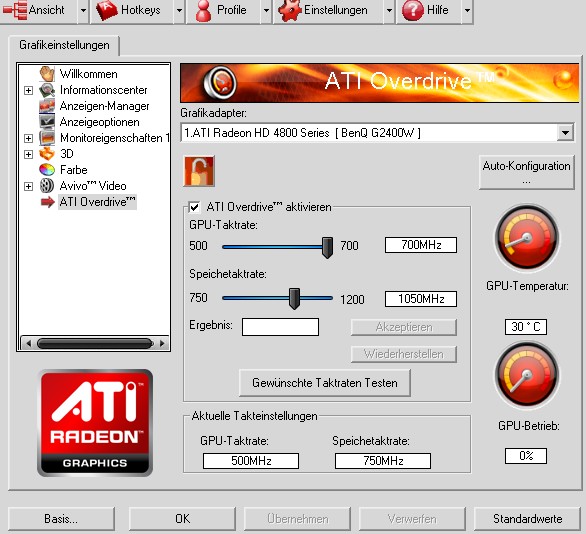The width and height of the screenshot is (586, 534).
Task: Click the current 500MHz GPU-Taktrate field
Action: (x=251, y=461)
